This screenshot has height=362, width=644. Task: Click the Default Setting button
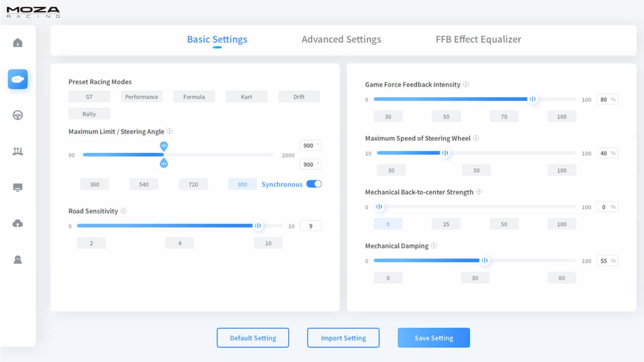coord(253,337)
